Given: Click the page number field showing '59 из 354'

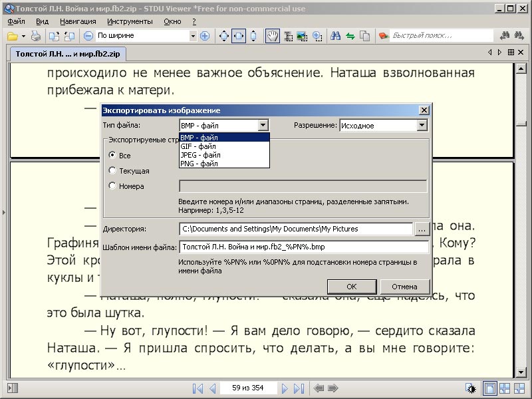Looking at the screenshot, I should (x=247, y=389).
